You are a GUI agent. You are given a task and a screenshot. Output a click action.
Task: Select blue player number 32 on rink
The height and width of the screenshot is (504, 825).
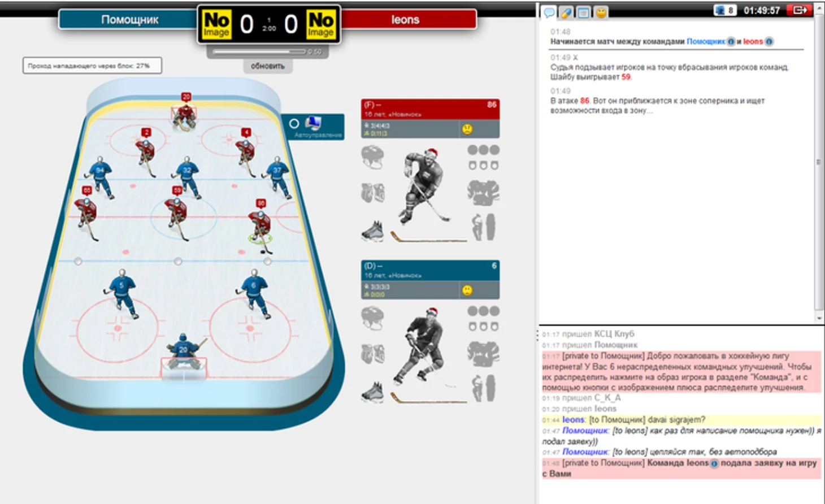point(187,177)
